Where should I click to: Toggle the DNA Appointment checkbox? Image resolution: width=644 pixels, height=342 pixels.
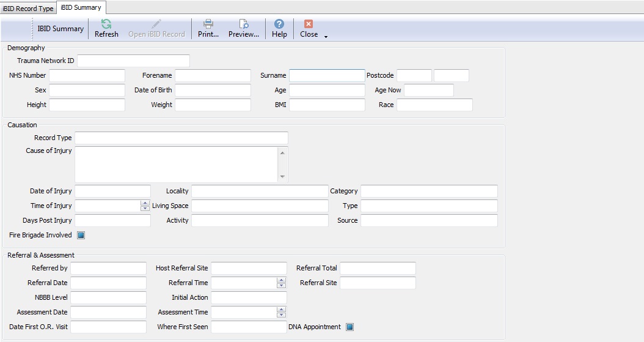coord(349,327)
